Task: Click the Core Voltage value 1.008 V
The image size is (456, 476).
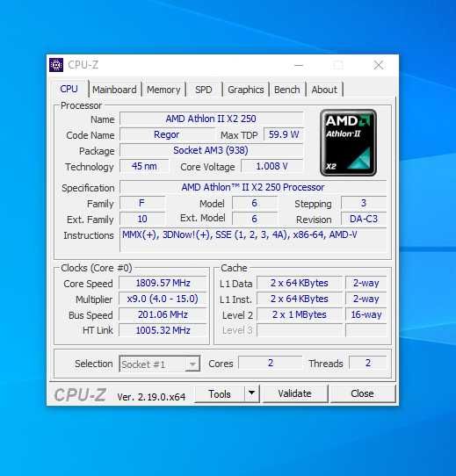Action: click(271, 166)
